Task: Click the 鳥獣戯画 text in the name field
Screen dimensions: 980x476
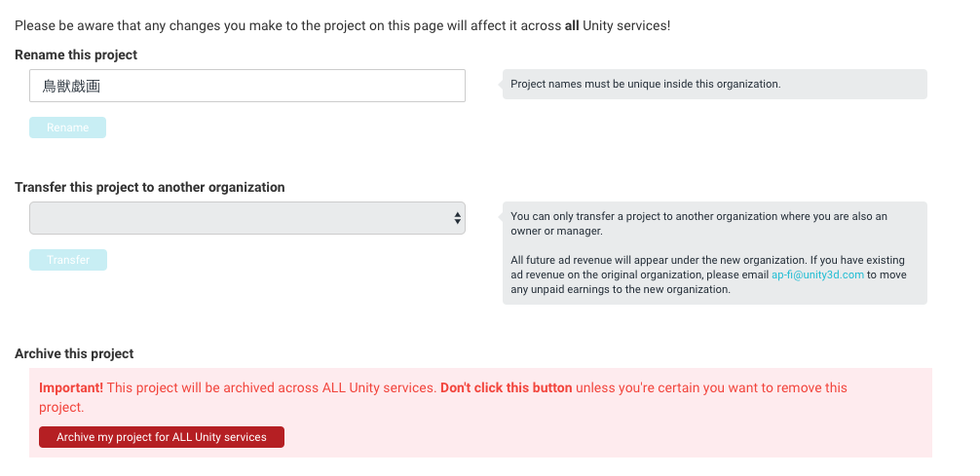Action: coord(72,86)
